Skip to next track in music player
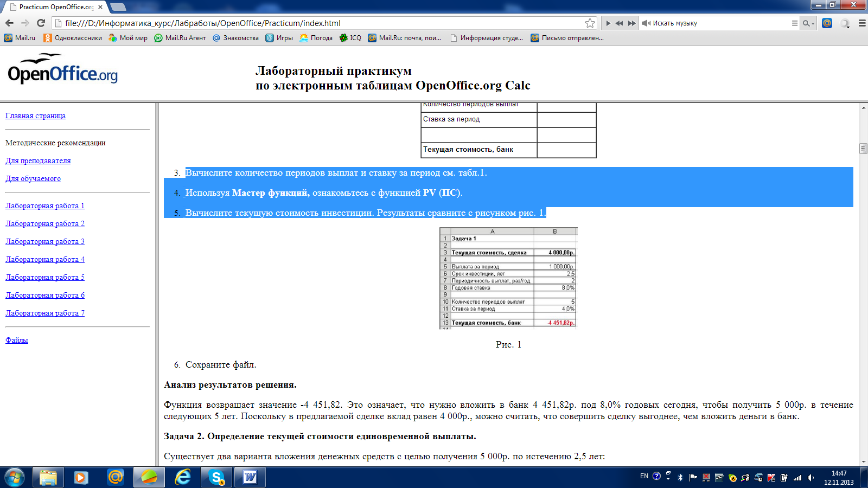868x488 pixels. tap(631, 23)
